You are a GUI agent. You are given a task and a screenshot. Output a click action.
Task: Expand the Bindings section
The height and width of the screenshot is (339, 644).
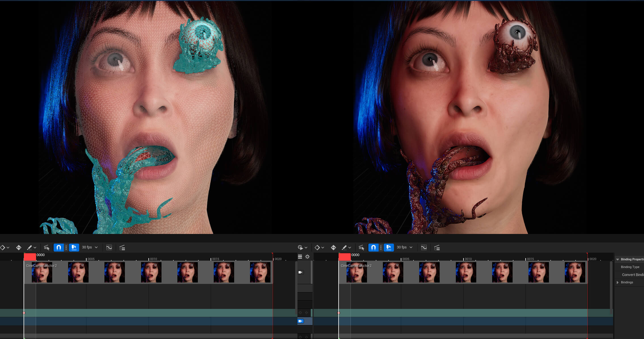point(618,282)
